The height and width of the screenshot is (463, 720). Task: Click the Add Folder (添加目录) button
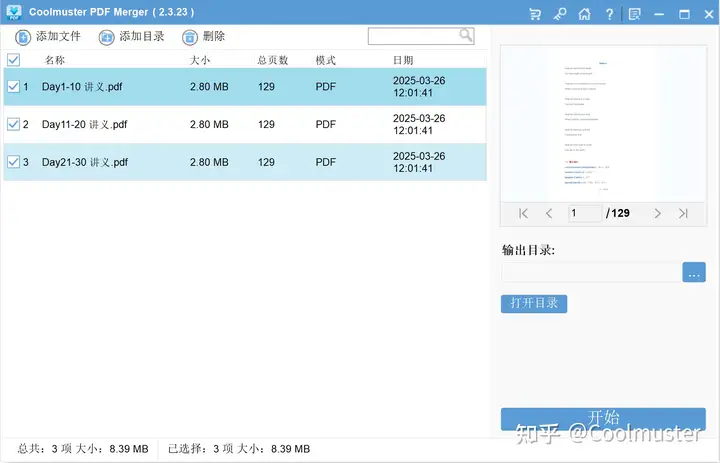(132, 37)
